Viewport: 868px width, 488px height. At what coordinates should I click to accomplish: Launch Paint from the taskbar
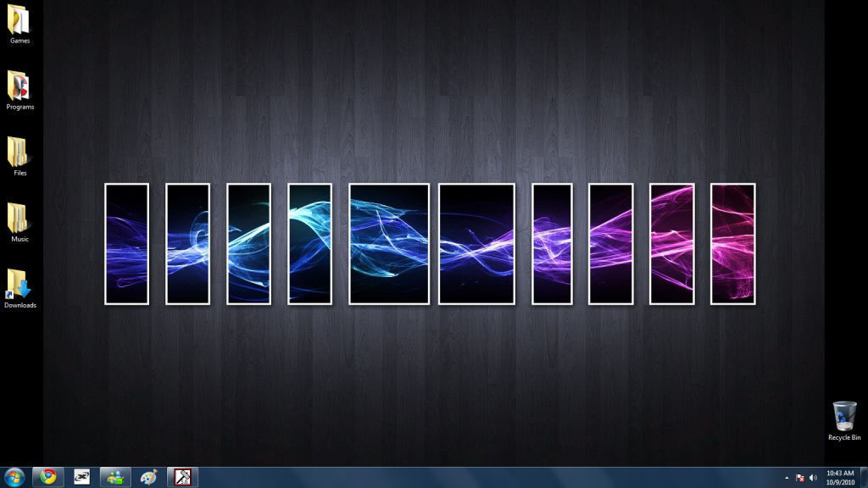[x=148, y=477]
